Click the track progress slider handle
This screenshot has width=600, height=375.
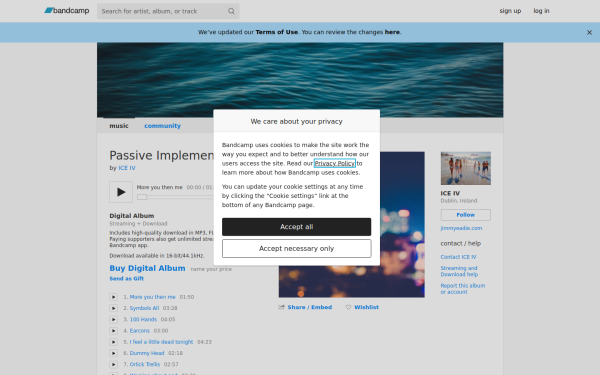coord(142,197)
